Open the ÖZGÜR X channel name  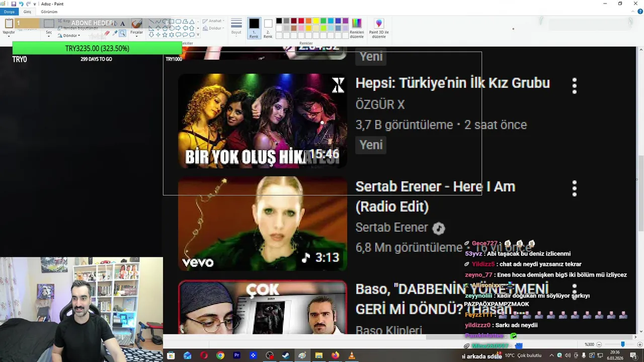point(380,105)
